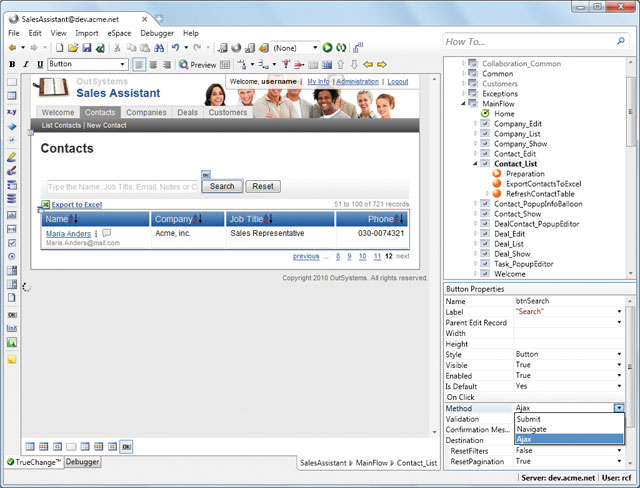Open the Edit menu
Screen dimensions: 640x488
(x=35, y=33)
